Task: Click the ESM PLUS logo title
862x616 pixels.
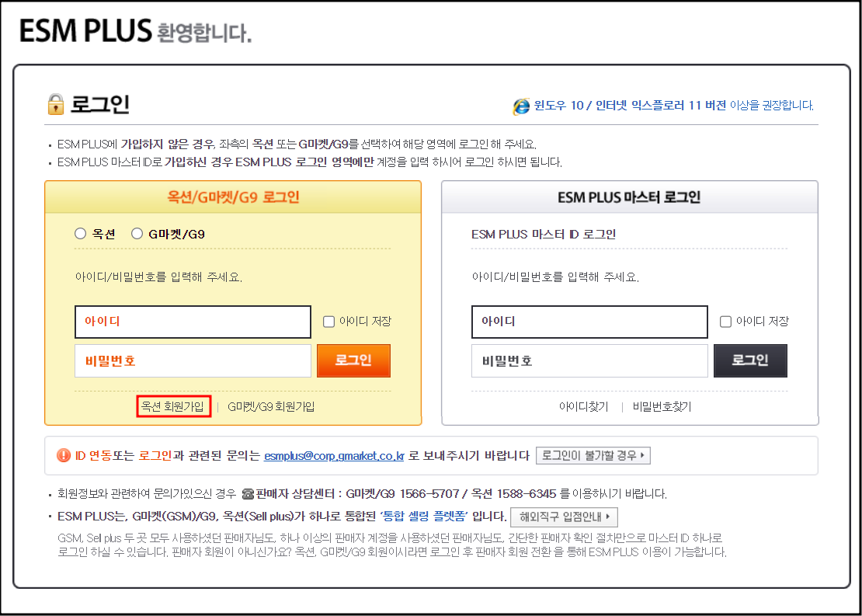Action: tap(85, 31)
